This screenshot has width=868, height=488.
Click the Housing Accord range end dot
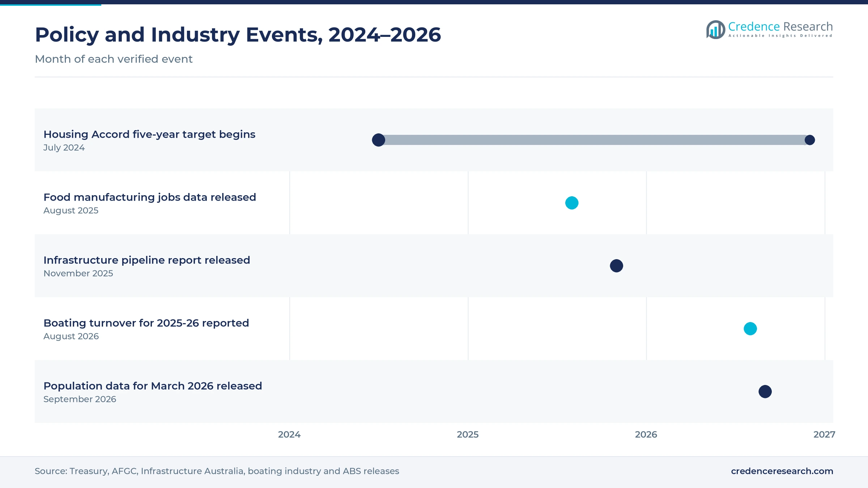810,140
